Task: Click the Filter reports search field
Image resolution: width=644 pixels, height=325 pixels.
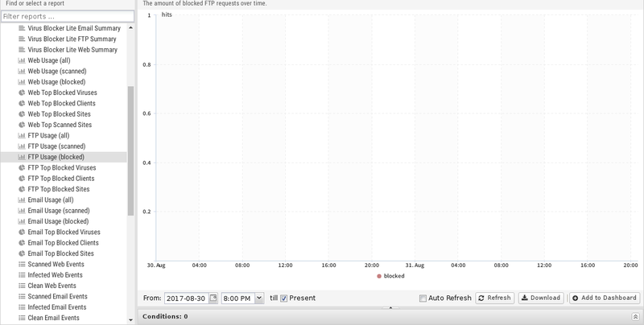Action: 68,16
